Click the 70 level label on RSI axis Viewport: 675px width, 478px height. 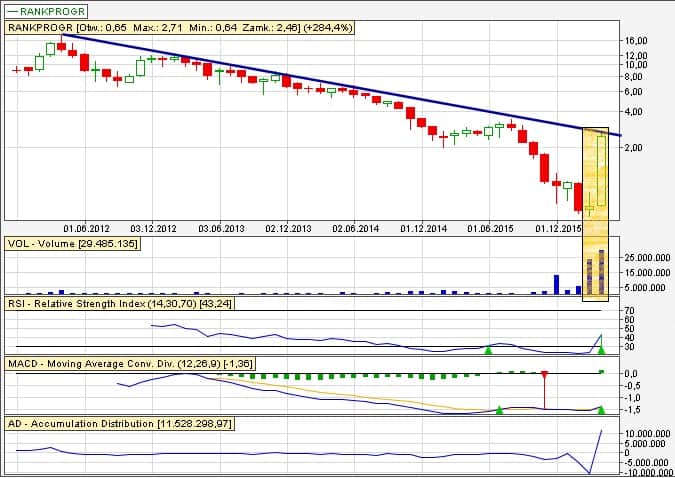click(x=629, y=311)
